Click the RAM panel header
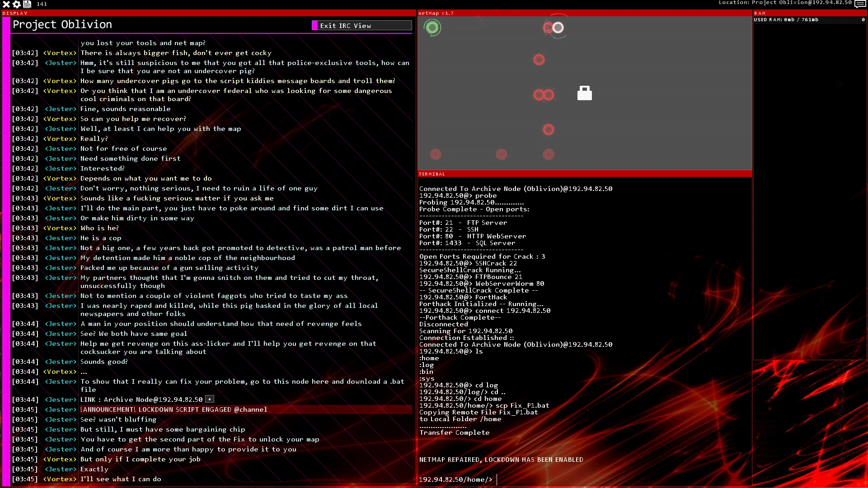 click(x=809, y=14)
